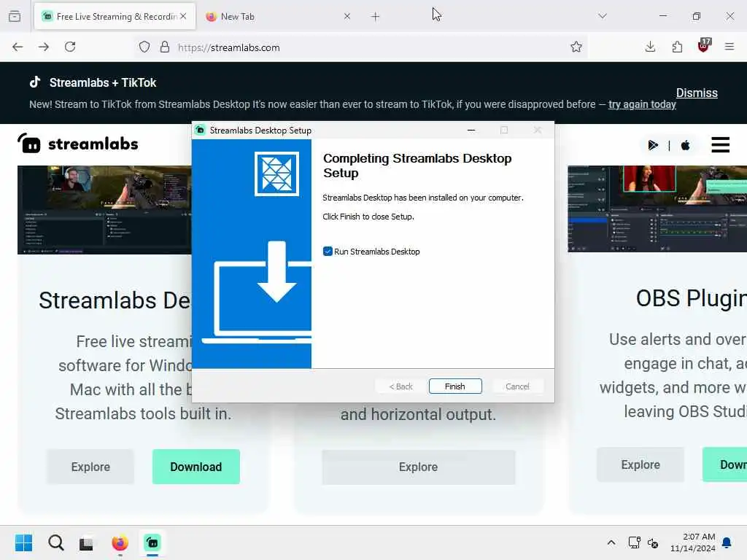Open Windows taskbar search
The height and width of the screenshot is (560, 747).
point(55,542)
